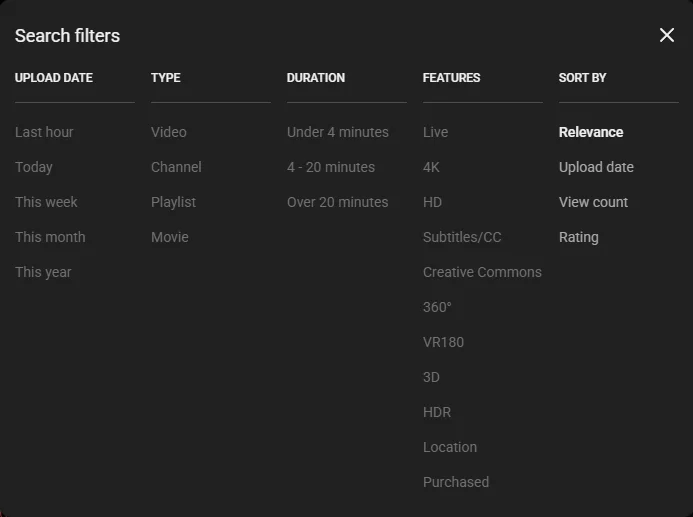Filter Over 20 minutes duration
Viewport: 693px width, 517px height.
338,202
